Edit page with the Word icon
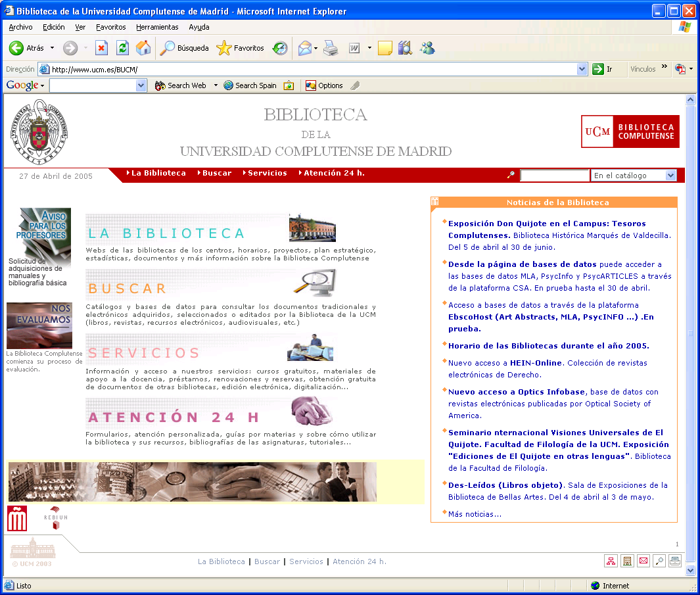 point(354,48)
